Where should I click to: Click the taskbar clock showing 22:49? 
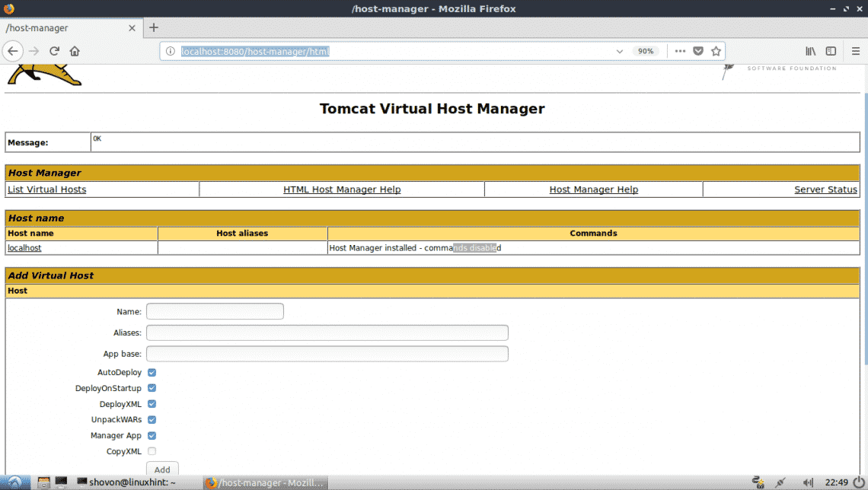837,482
